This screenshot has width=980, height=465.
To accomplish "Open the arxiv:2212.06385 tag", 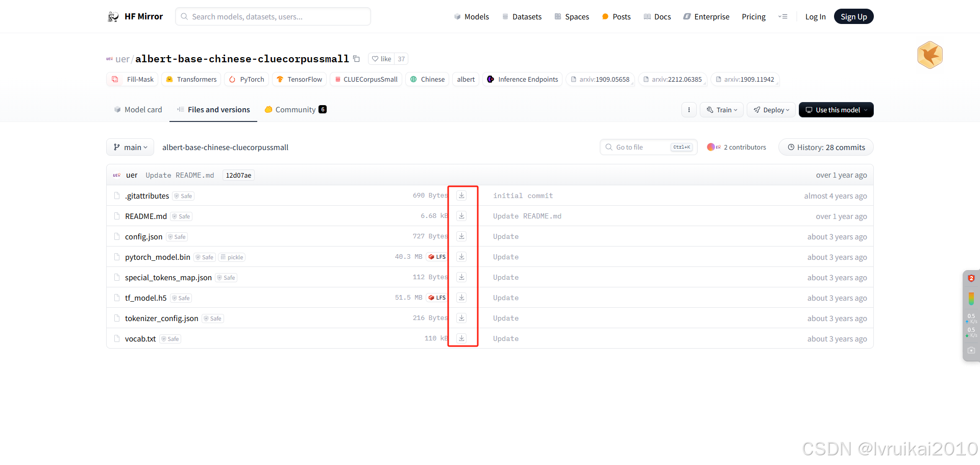I will 672,79.
